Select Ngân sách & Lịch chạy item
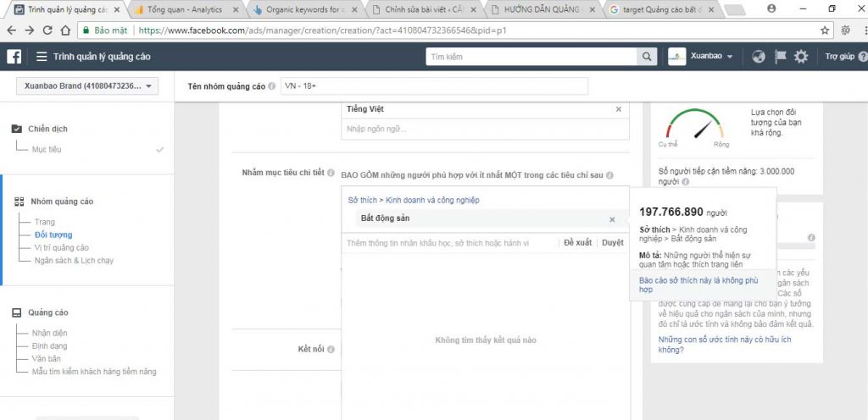The width and height of the screenshot is (868, 420). tap(74, 260)
